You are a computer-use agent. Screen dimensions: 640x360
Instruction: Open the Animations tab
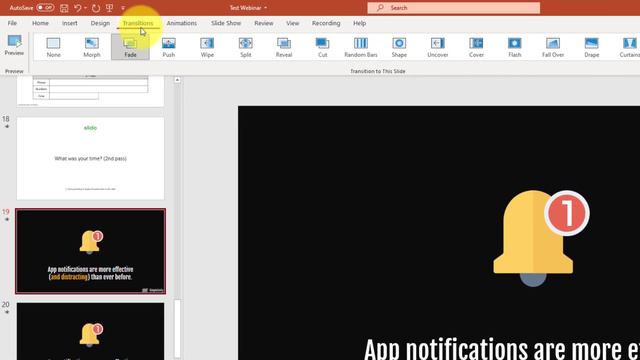tap(182, 23)
